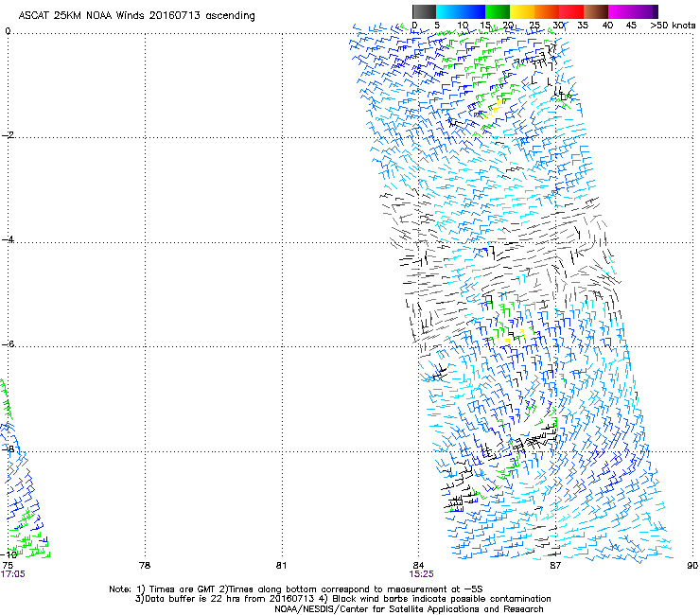Click the legend label '20'
The image size is (700, 615).
coord(509,26)
